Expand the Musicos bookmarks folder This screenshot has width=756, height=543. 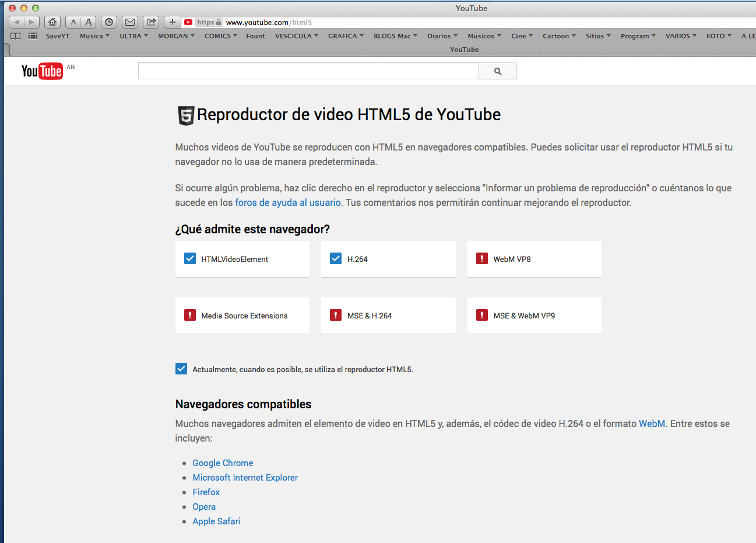484,36
